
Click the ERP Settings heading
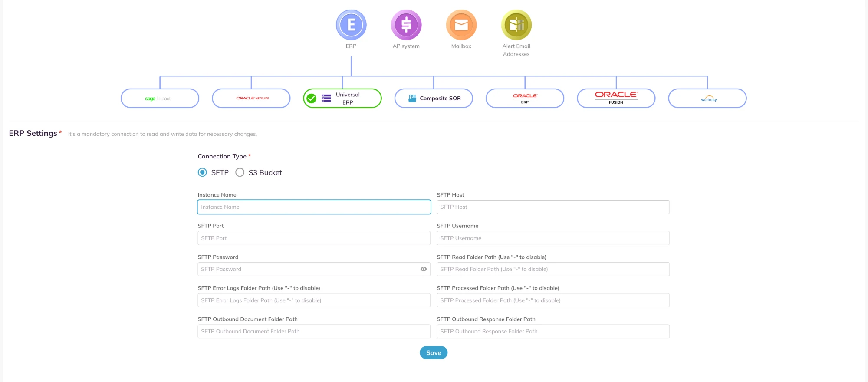[33, 133]
